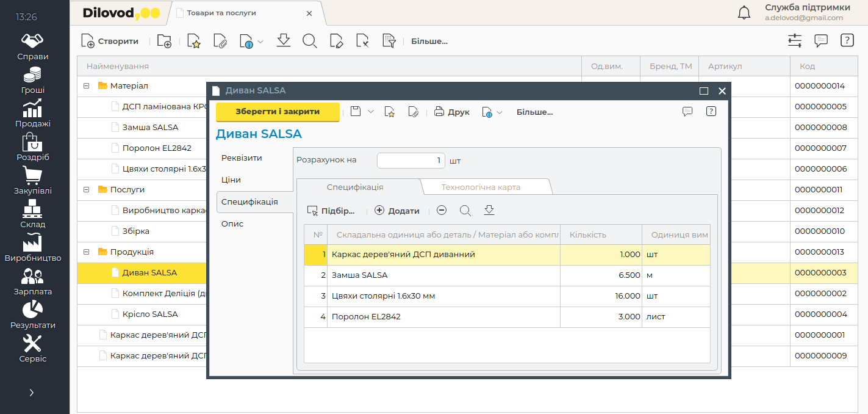Screen dimensions: 868x414
Task: Click the Друк print button
Action: point(452,112)
